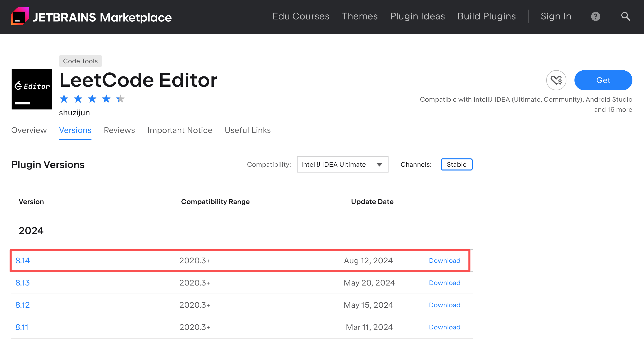This screenshot has height=340, width=644.
Task: Download version 8.13
Action: (445, 283)
